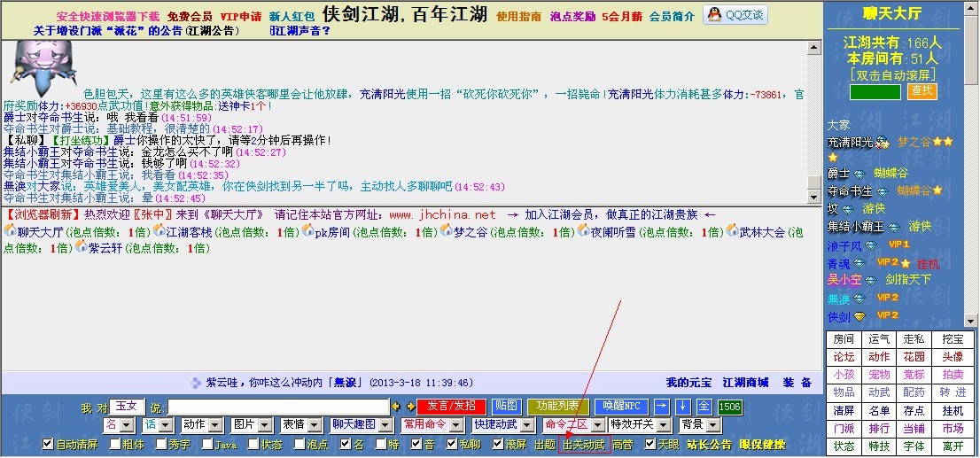Screen dimensions: 980x458
Task: Click in the chat message input field
Action: [x=278, y=408]
